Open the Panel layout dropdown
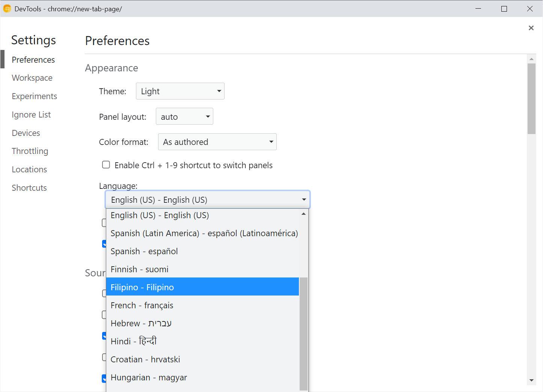Screen dimensions: 543x392 (184, 116)
